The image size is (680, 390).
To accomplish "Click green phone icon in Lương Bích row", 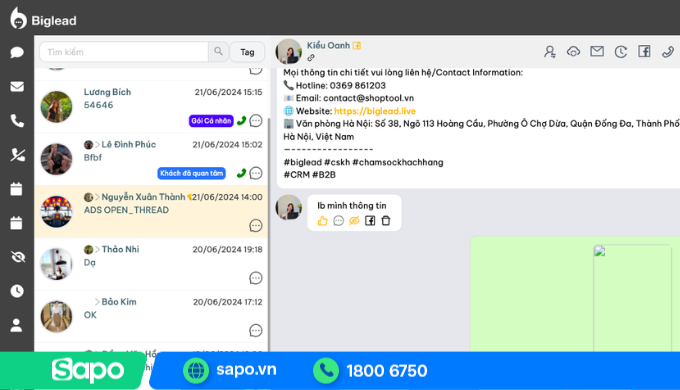I will tap(242, 121).
